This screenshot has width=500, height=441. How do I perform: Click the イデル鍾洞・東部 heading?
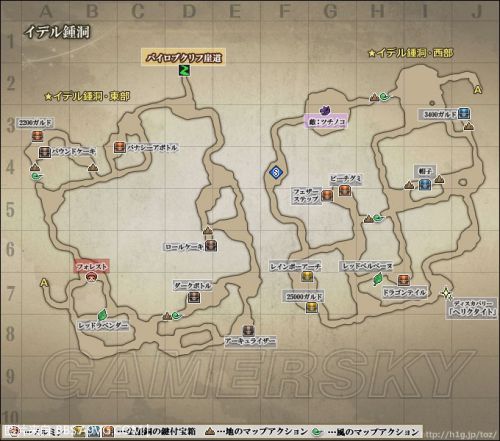tap(88, 96)
